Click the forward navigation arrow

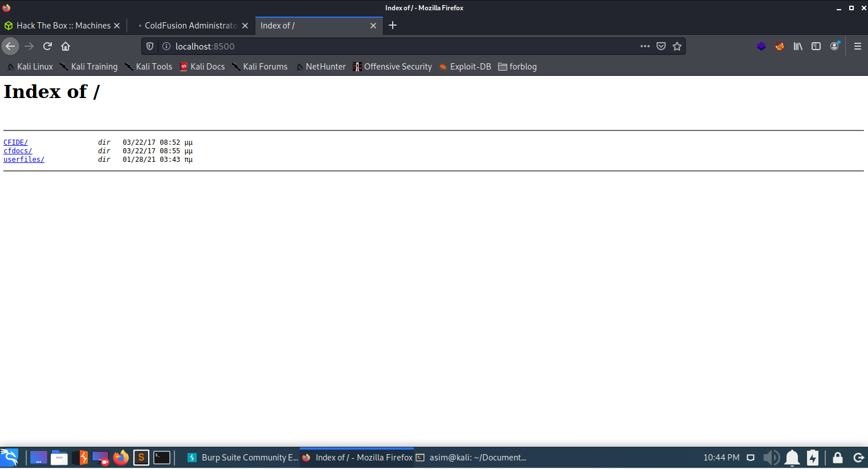(29, 46)
